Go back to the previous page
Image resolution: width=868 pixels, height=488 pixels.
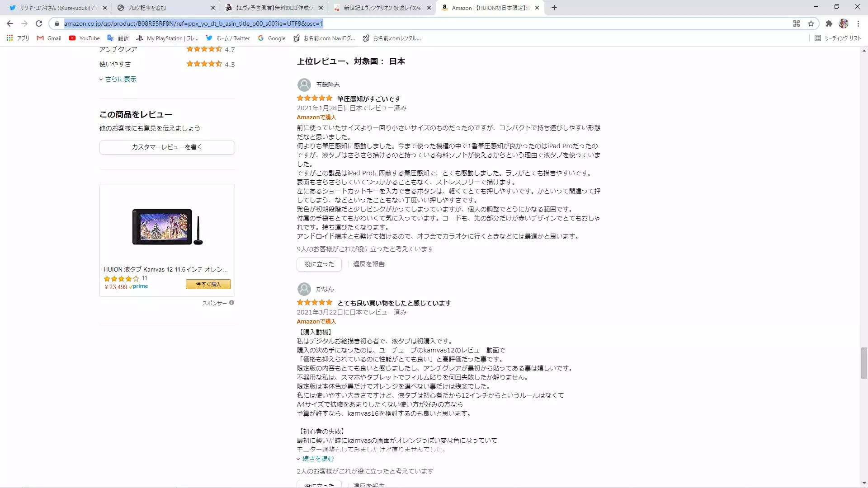click(10, 23)
